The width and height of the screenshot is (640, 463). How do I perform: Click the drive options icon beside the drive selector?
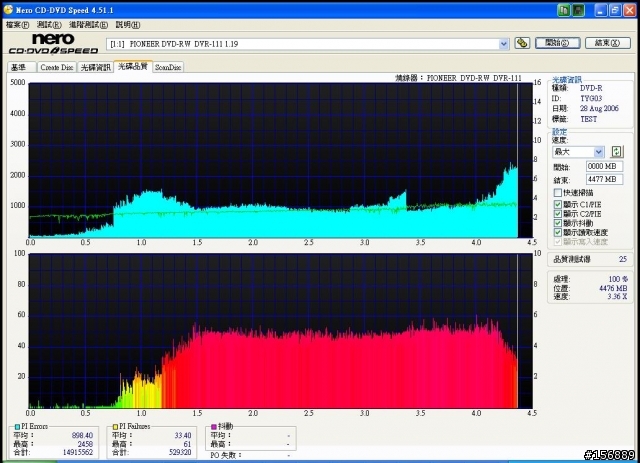pos(522,43)
